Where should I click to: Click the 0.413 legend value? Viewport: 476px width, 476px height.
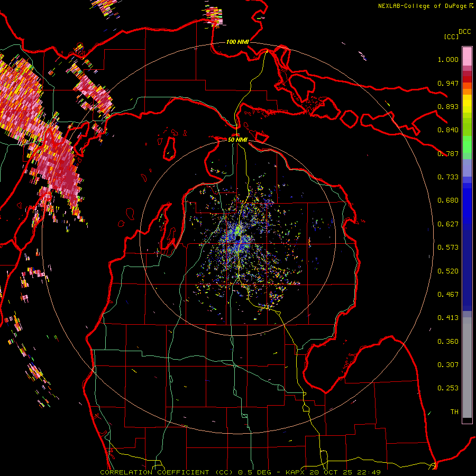coord(448,318)
